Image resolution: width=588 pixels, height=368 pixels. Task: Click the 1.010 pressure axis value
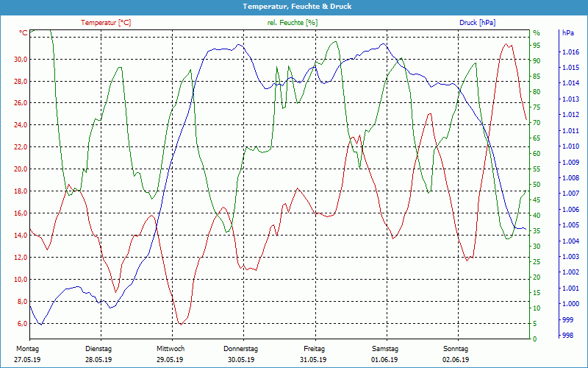570,146
